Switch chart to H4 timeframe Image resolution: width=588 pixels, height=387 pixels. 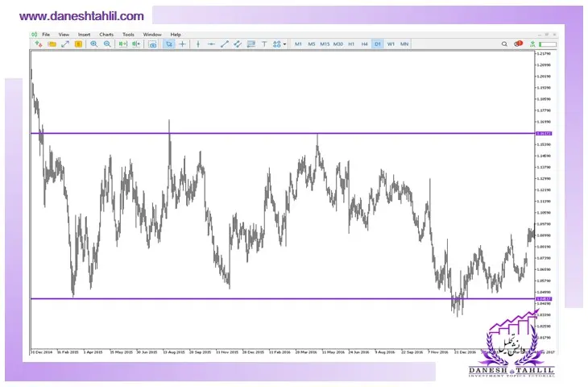click(364, 44)
